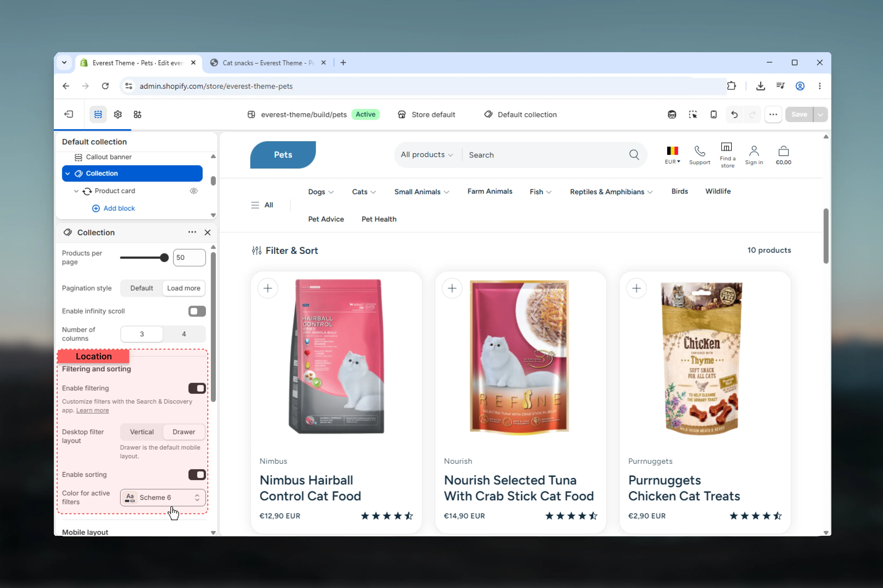This screenshot has height=588, width=883.
Task: Open Pet Health menu item
Action: tap(379, 219)
